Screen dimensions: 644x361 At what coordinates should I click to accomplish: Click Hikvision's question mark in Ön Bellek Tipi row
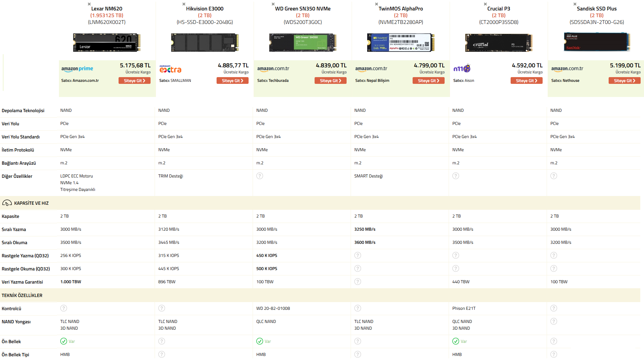click(162, 354)
